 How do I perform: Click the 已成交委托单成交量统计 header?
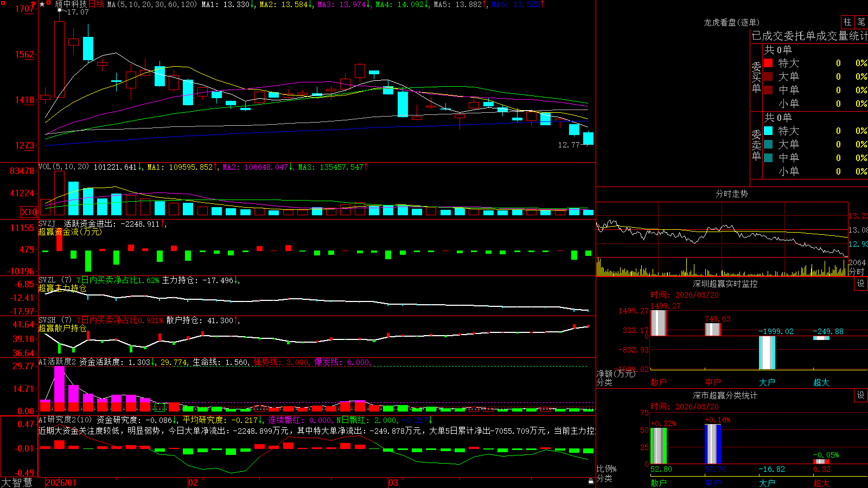click(x=809, y=36)
